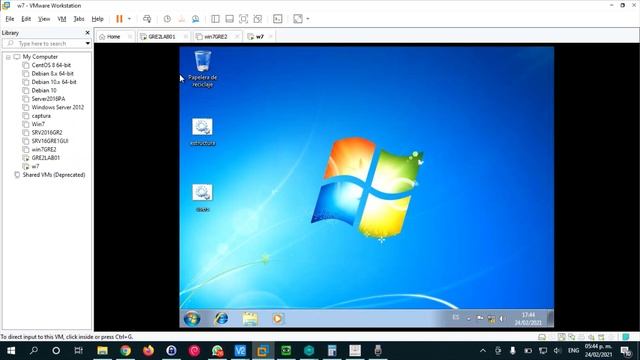Open the Edit menu
Image resolution: width=640 pixels, height=360 pixels.
(x=26, y=19)
